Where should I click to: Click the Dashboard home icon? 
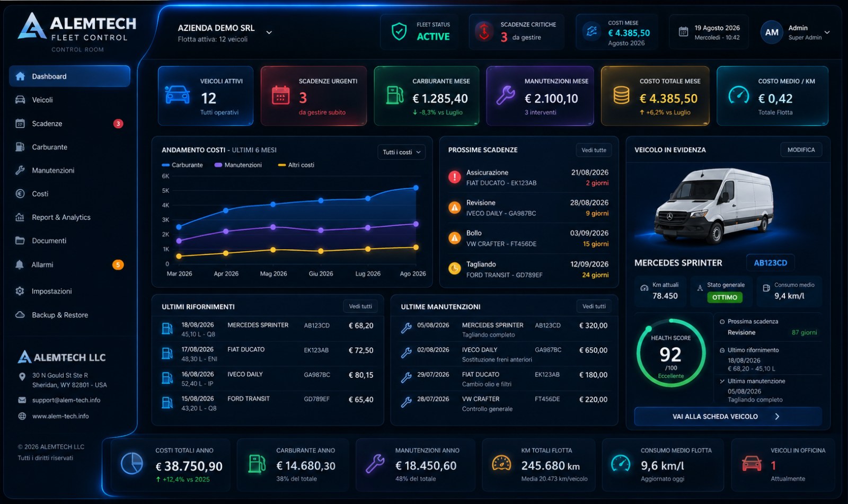(20, 76)
